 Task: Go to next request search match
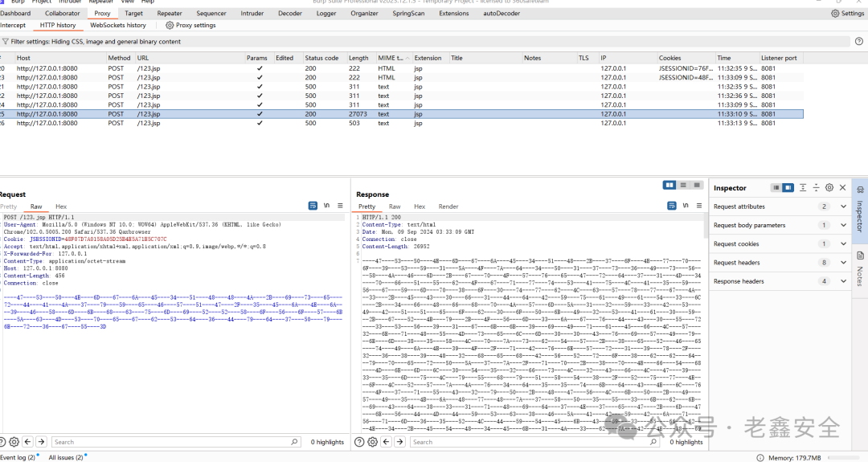point(42,442)
